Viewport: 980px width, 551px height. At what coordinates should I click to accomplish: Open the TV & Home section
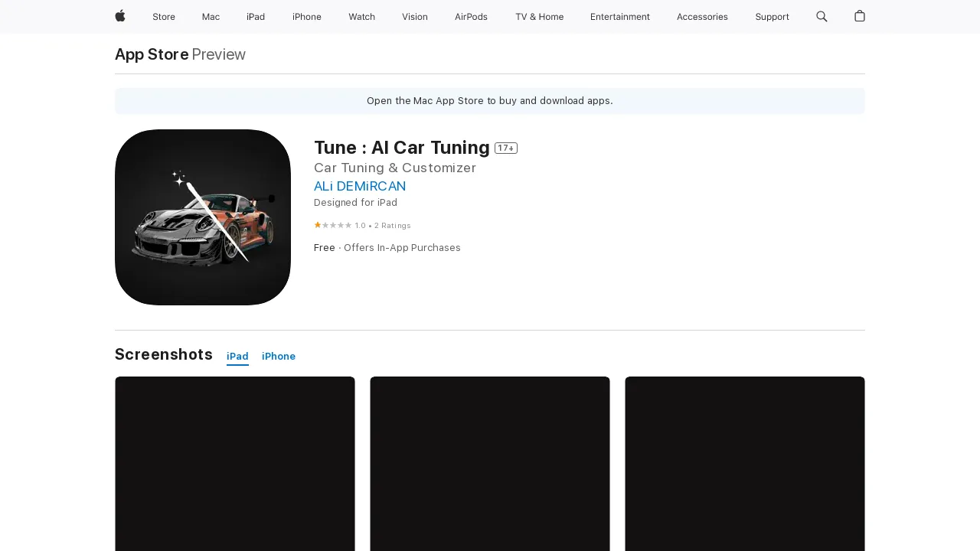coord(539,17)
